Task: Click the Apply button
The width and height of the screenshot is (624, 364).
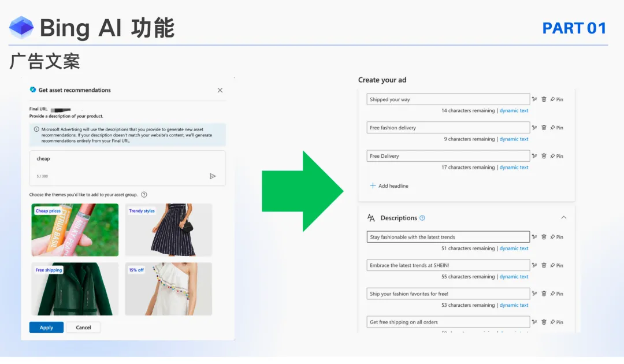Action: [46, 328]
